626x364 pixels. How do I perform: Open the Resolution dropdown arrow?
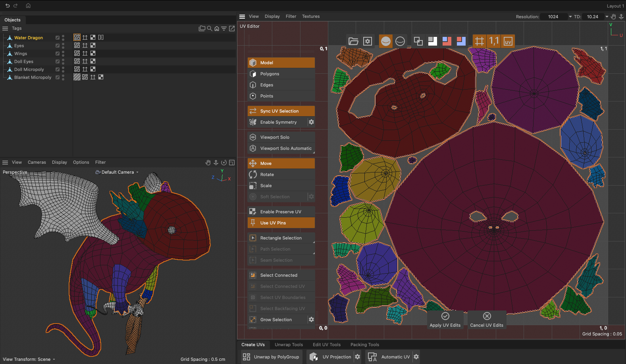coord(570,17)
